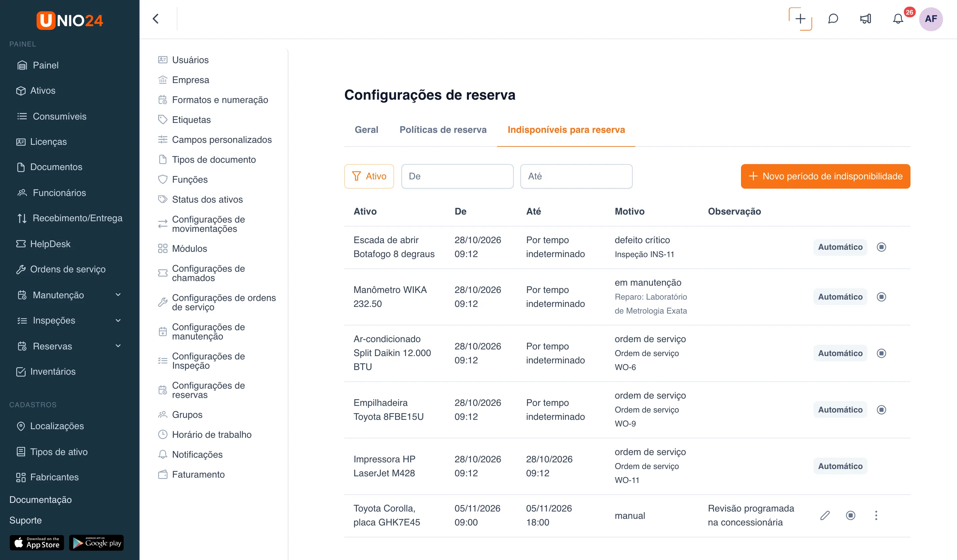Screen dimensions: 957x560
Task: Switch to Políticas de reserva tab
Action: point(443,130)
